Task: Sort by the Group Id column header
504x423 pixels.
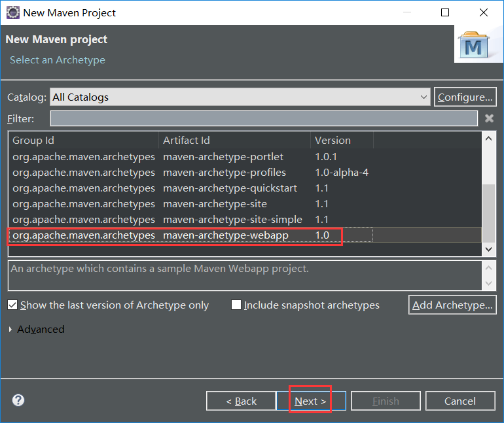Action: [84, 141]
